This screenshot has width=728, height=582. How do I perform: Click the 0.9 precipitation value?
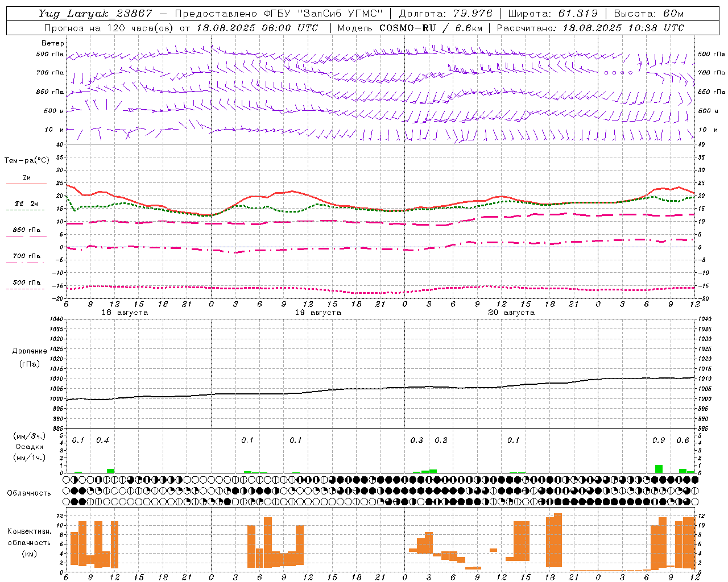click(659, 440)
